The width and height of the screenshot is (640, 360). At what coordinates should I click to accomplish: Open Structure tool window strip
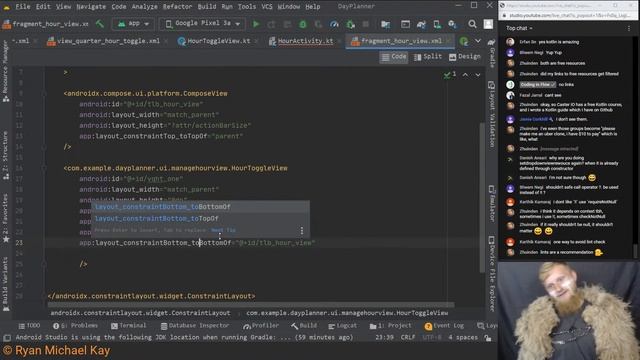[x=5, y=156]
